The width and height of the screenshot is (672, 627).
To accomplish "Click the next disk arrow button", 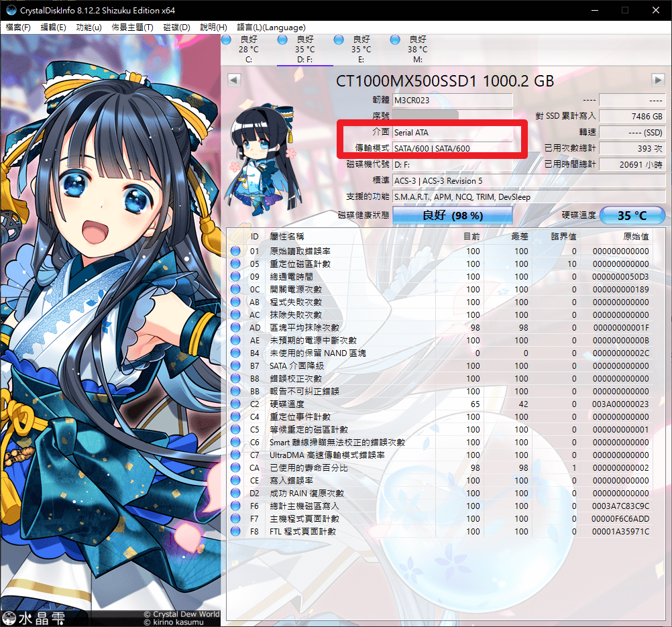I will coord(658,80).
